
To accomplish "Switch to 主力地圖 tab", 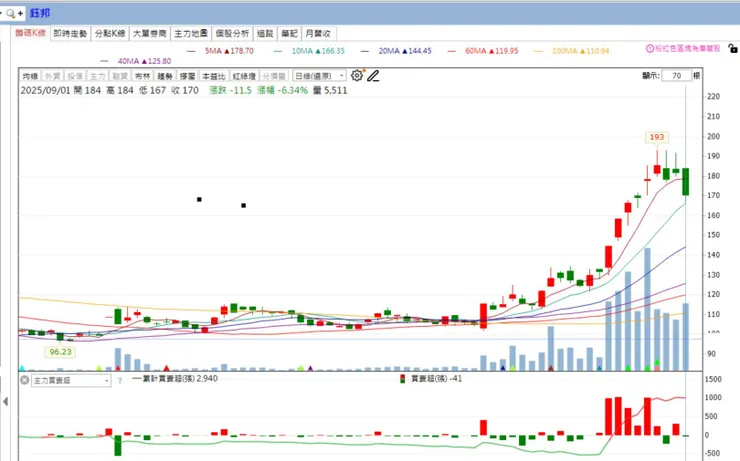I will (191, 34).
